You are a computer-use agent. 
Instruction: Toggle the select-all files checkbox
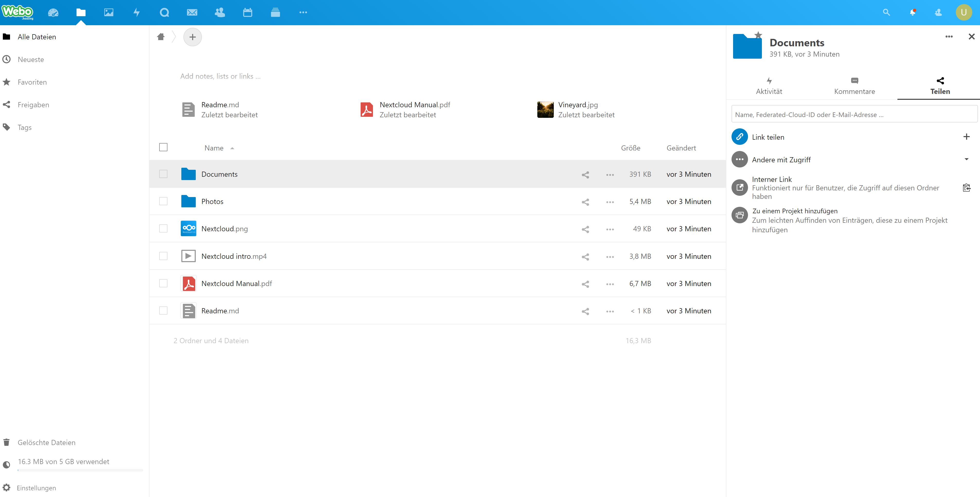click(163, 147)
